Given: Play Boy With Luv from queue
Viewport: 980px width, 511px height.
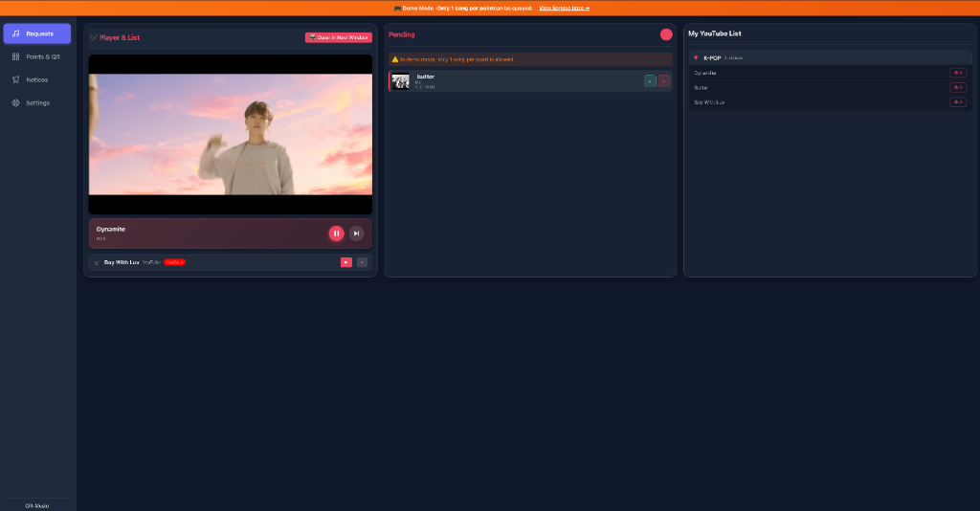Looking at the screenshot, I should pyautogui.click(x=346, y=262).
